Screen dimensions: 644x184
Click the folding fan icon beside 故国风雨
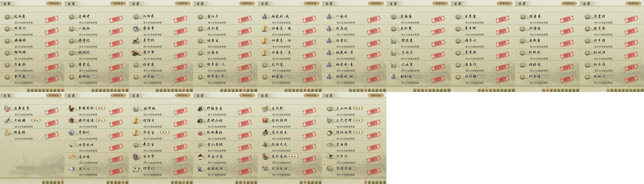pos(200,169)
